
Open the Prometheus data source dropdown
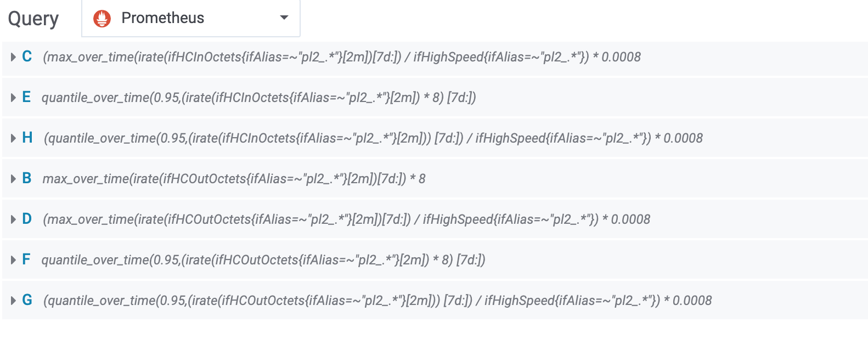(191, 18)
